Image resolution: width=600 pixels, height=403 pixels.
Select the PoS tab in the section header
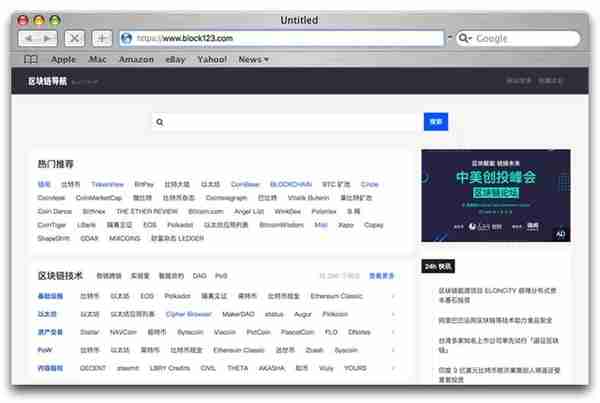(x=221, y=276)
